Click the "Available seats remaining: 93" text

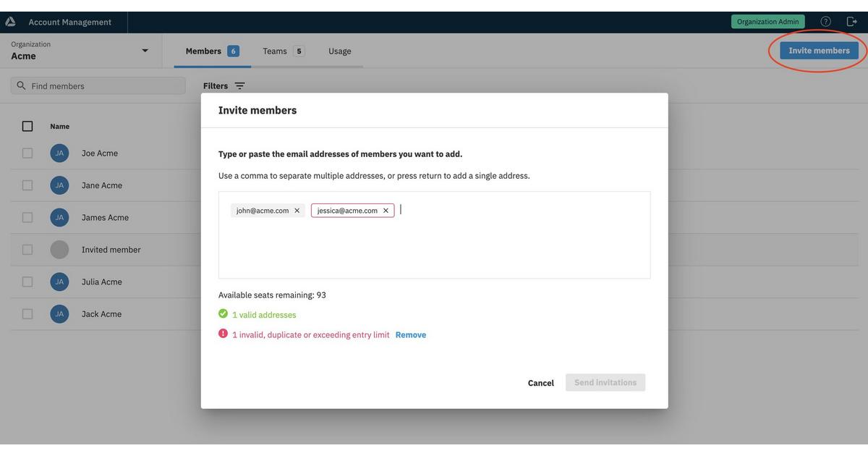[272, 295]
